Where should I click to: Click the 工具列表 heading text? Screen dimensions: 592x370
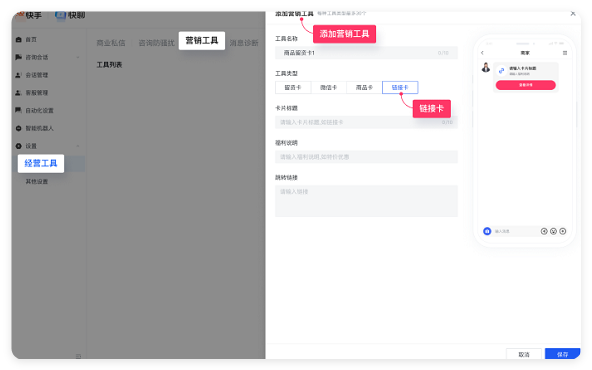click(109, 65)
